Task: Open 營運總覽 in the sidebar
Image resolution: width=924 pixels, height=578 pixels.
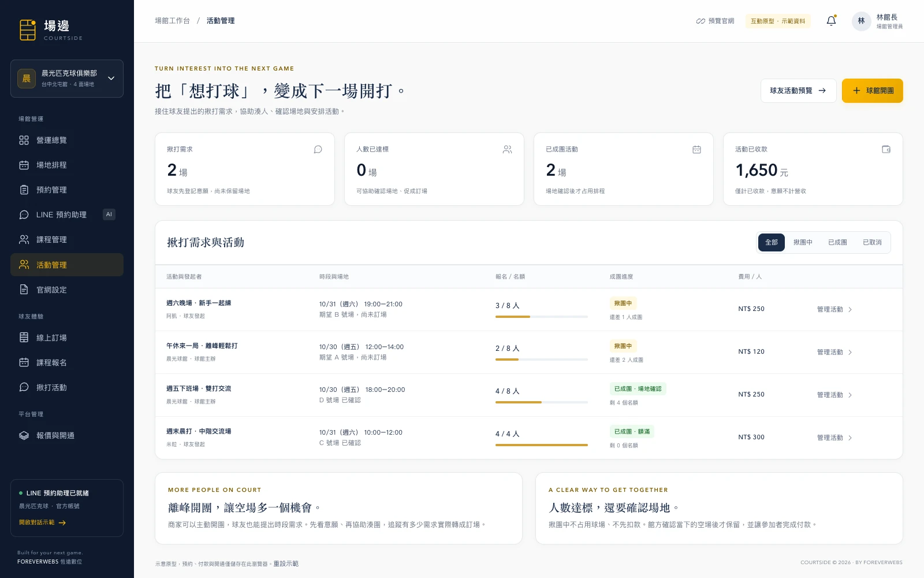Action: (67, 140)
